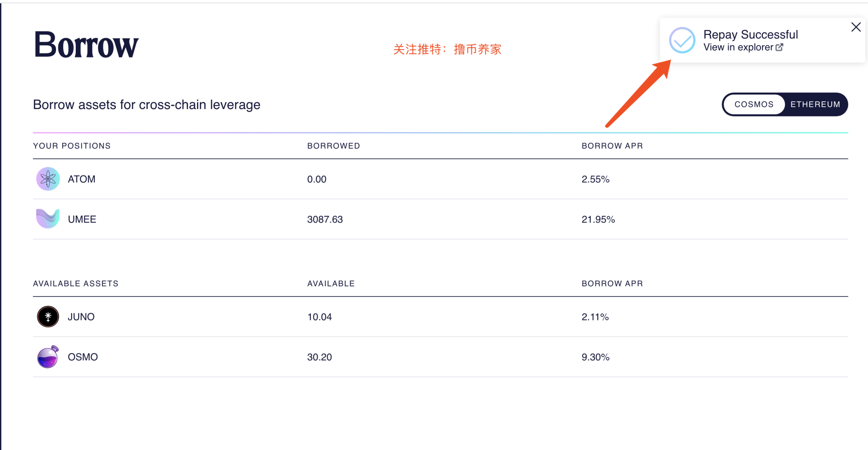Click the AVAILABLE column header
The width and height of the screenshot is (868, 450).
331,283
